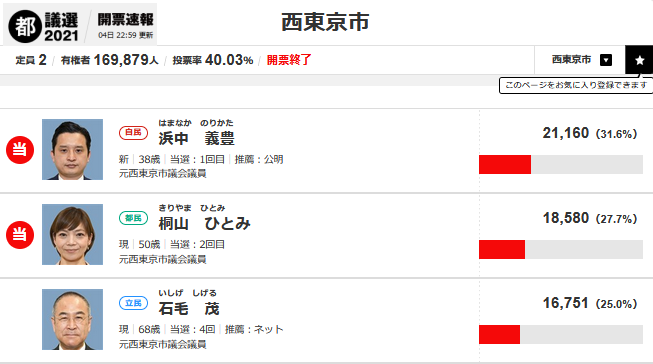The width and height of the screenshot is (653, 364).
Task: Click the 西東京市 page title
Action: pyautogui.click(x=325, y=22)
